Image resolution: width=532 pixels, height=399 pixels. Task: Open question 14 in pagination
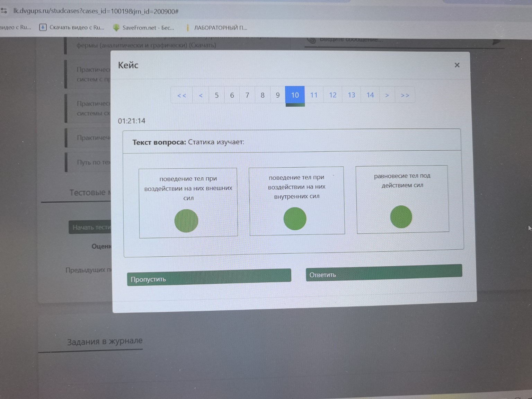(370, 95)
